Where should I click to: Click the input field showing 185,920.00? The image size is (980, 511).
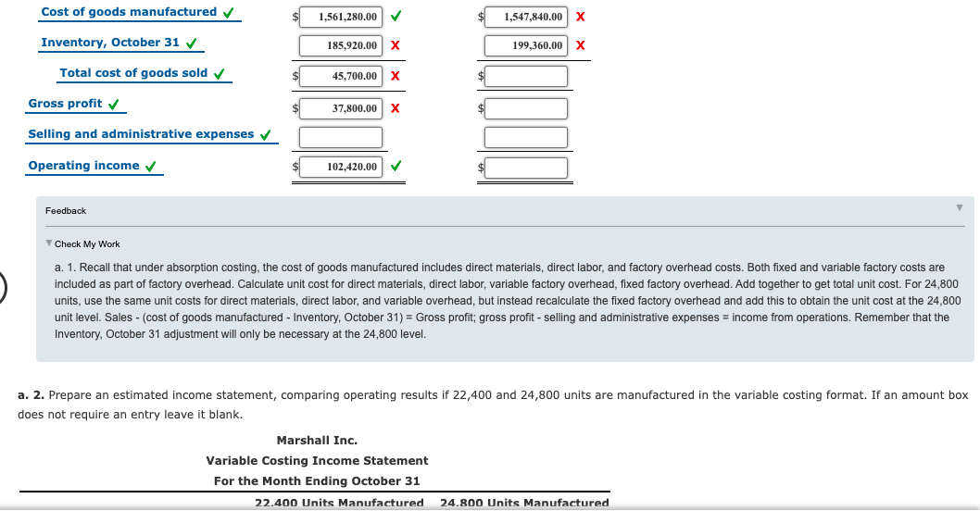pos(341,45)
